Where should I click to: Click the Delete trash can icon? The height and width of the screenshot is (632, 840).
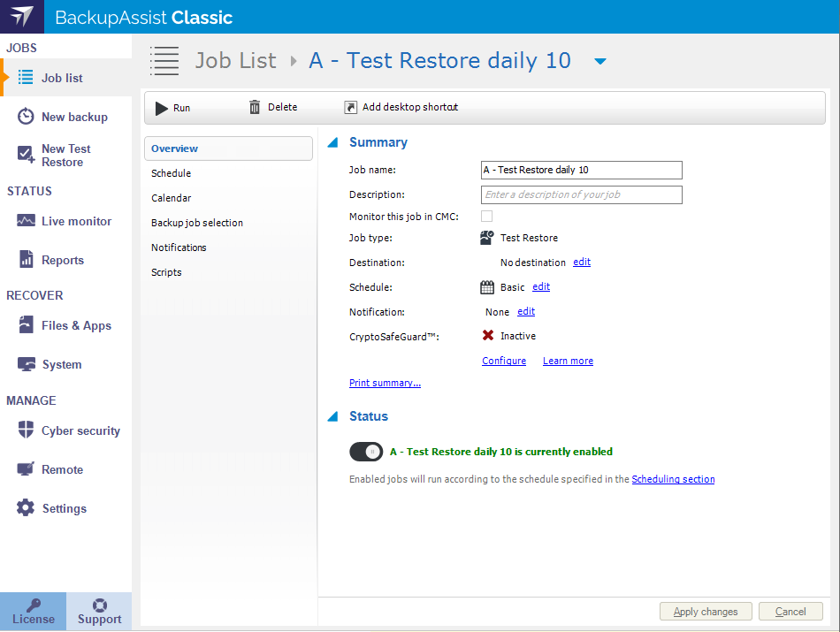coord(255,108)
